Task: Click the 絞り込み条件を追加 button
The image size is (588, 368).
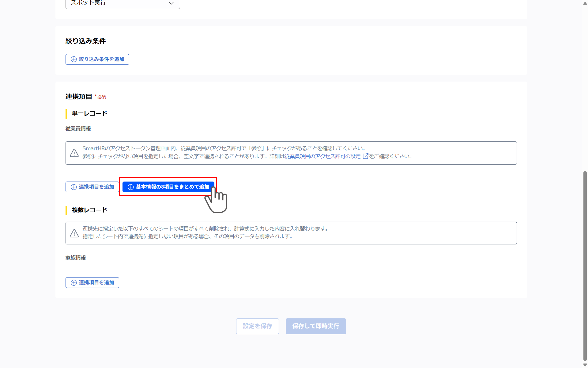Action: [x=97, y=59]
